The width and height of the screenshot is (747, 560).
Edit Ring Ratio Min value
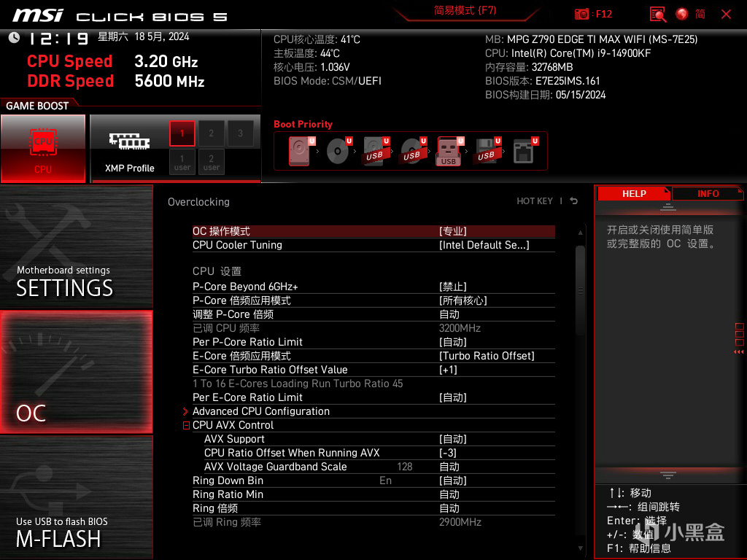[x=449, y=494]
